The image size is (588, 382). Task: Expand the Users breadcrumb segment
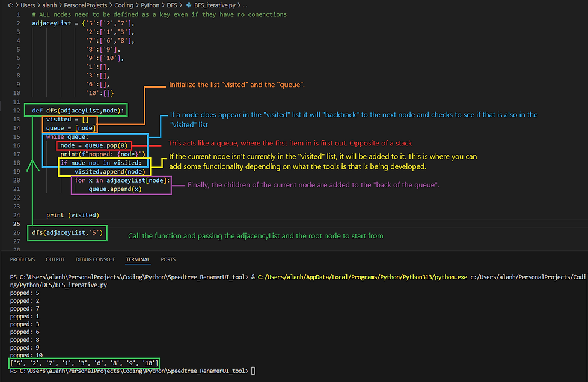pyautogui.click(x=28, y=5)
